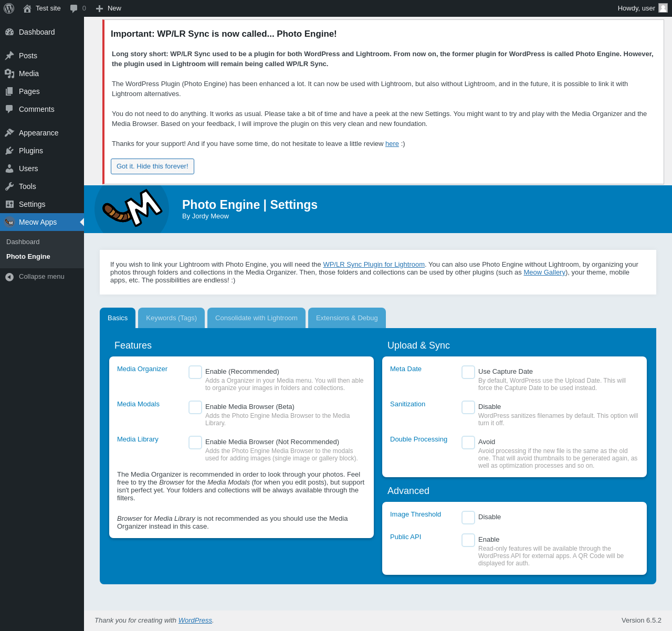672x631 pixels.
Task: Click the Tools wrench icon
Action: [x=9, y=186]
